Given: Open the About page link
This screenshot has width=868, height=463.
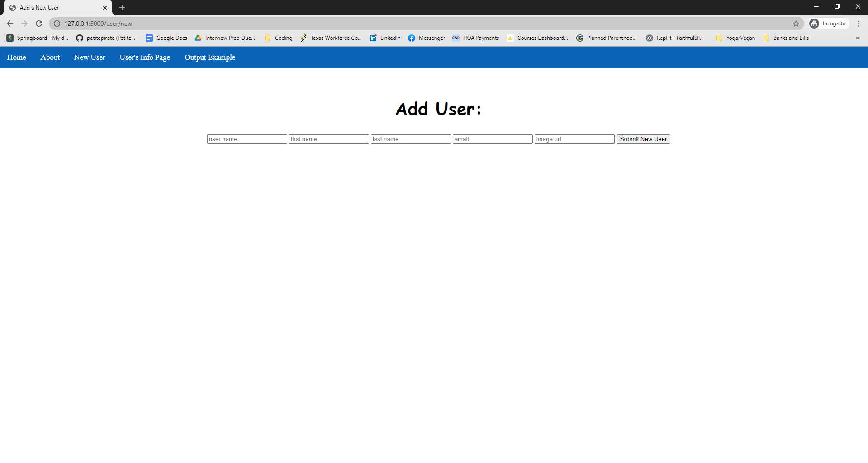Looking at the screenshot, I should coord(50,57).
